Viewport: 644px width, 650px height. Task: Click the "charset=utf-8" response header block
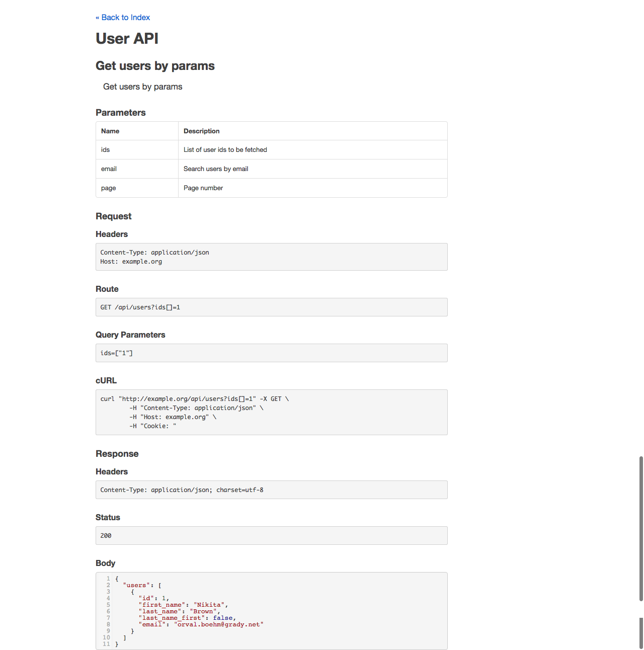272,490
